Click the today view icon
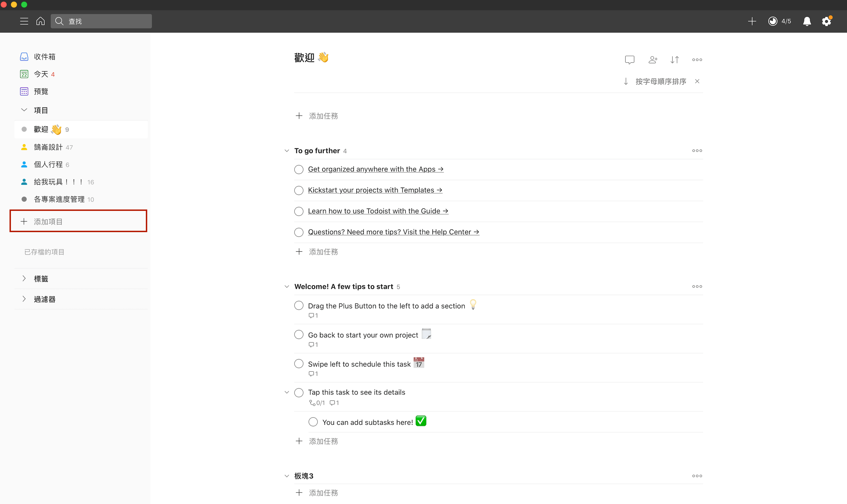The height and width of the screenshot is (504, 847). pos(24,74)
